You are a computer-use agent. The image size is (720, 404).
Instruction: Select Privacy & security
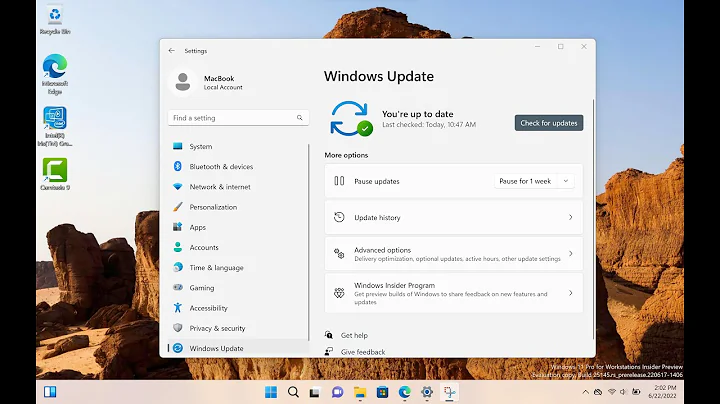(x=238, y=328)
